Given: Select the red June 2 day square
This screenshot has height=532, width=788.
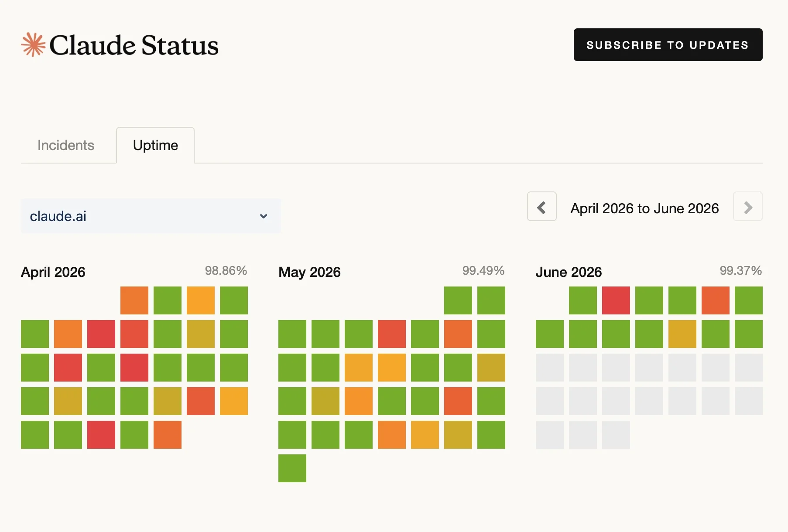Looking at the screenshot, I should pyautogui.click(x=616, y=300).
